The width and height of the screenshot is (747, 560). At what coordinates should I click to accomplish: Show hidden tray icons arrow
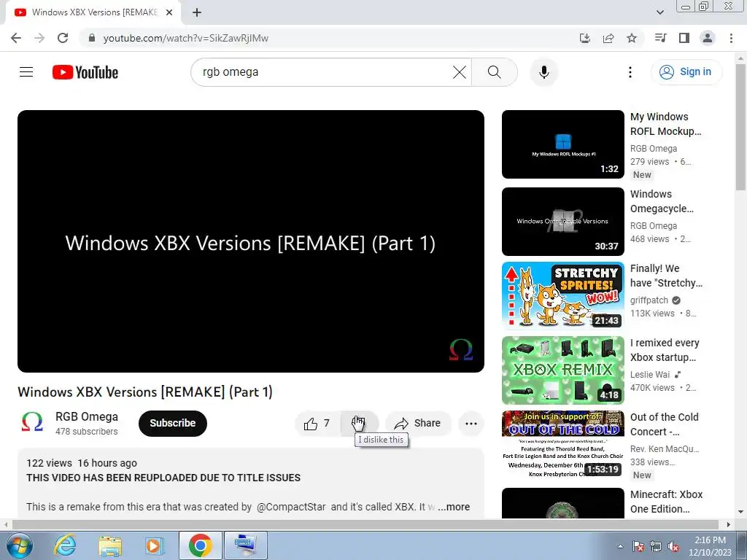pyautogui.click(x=620, y=546)
